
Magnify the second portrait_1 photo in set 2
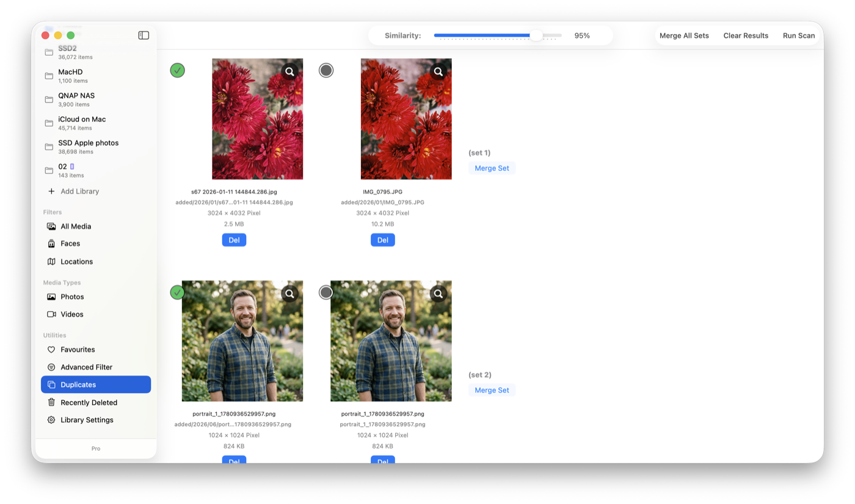[438, 294]
